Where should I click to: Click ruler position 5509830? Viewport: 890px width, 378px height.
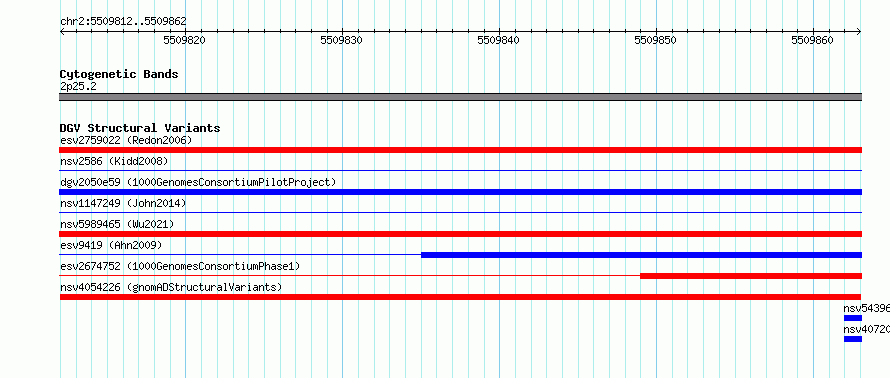(342, 40)
